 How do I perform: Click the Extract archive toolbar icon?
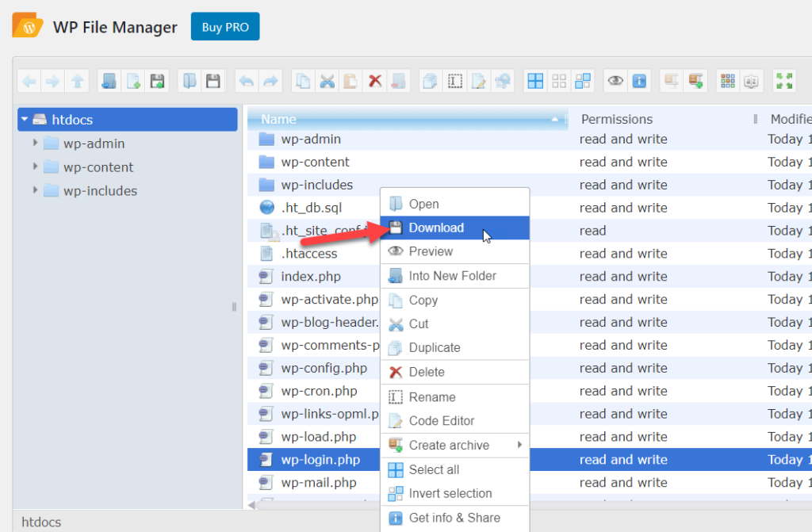pyautogui.click(x=672, y=82)
